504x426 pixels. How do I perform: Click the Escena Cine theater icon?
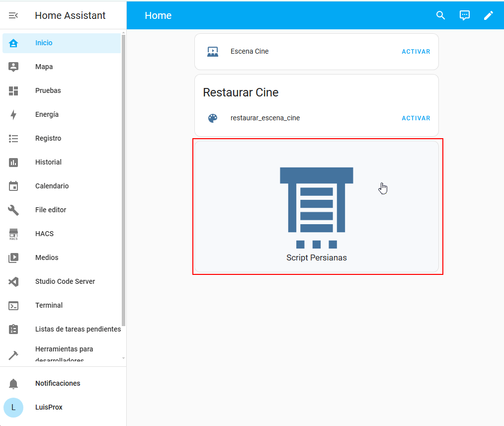pos(213,51)
